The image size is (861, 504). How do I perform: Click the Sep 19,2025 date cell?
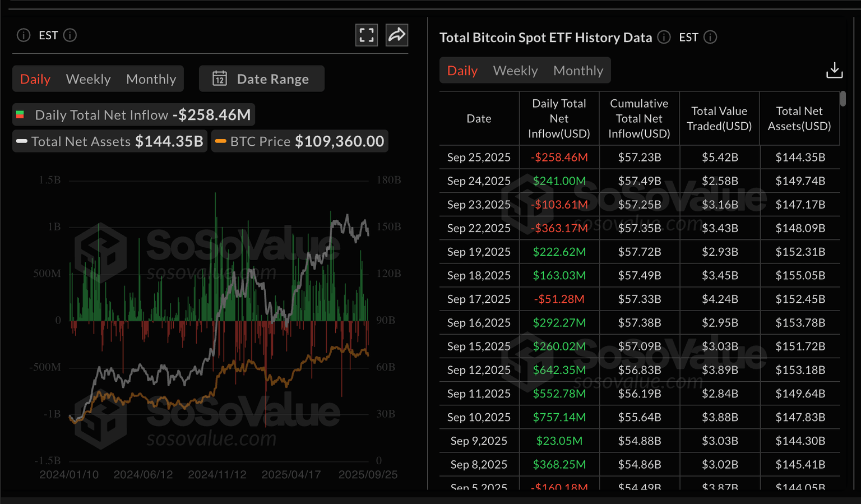coord(479,252)
